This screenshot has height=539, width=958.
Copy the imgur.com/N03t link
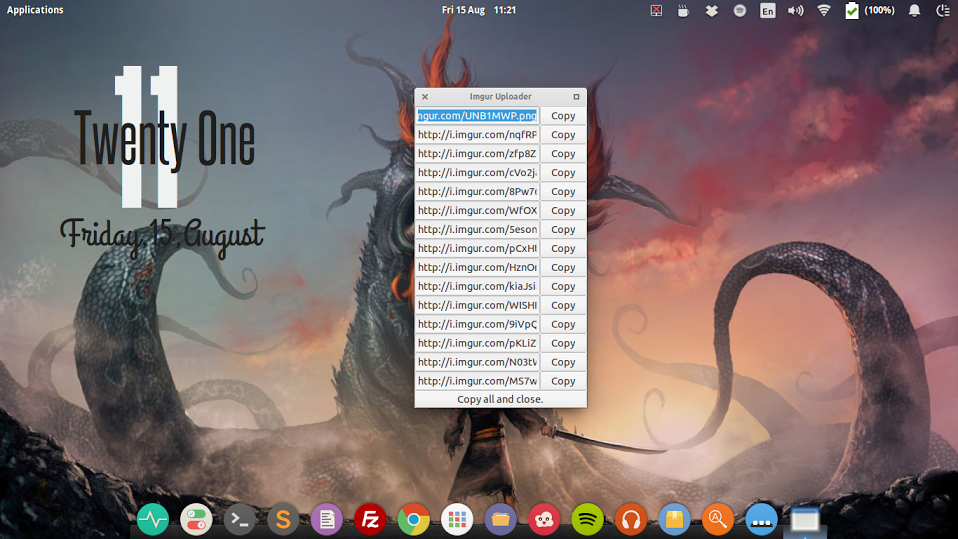click(563, 362)
